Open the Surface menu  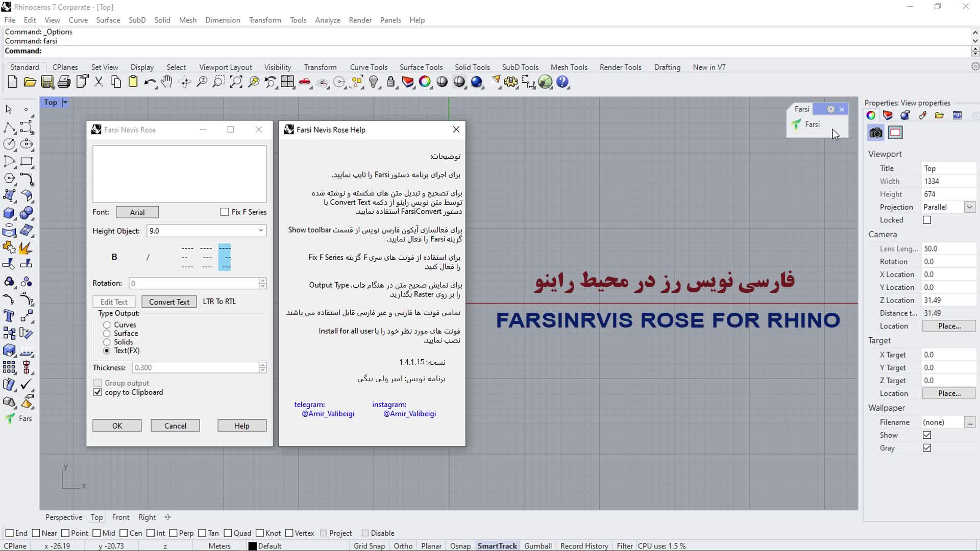108,20
